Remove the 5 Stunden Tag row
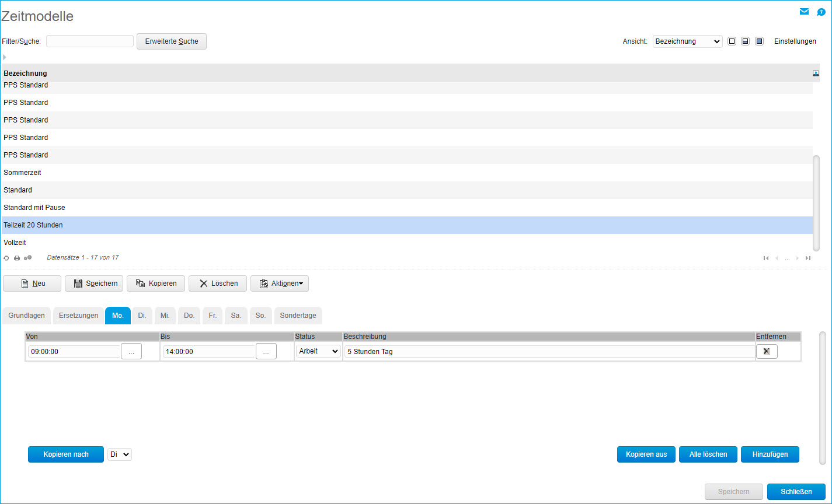 tap(767, 351)
